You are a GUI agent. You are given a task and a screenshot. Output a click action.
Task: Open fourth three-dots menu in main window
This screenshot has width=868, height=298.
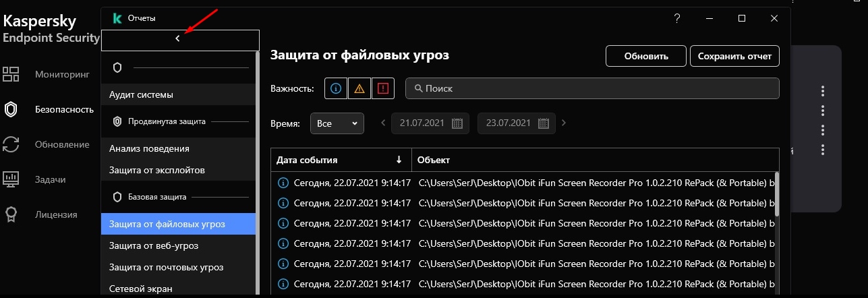tap(823, 150)
